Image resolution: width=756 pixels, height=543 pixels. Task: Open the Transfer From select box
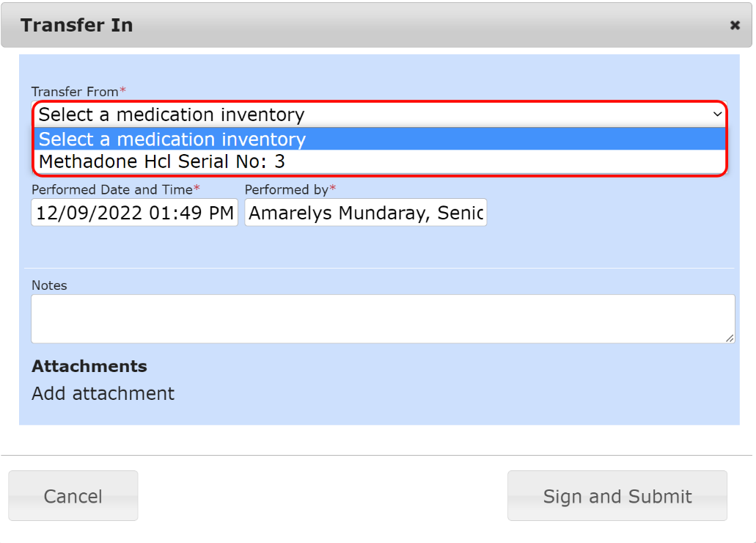[367, 114]
